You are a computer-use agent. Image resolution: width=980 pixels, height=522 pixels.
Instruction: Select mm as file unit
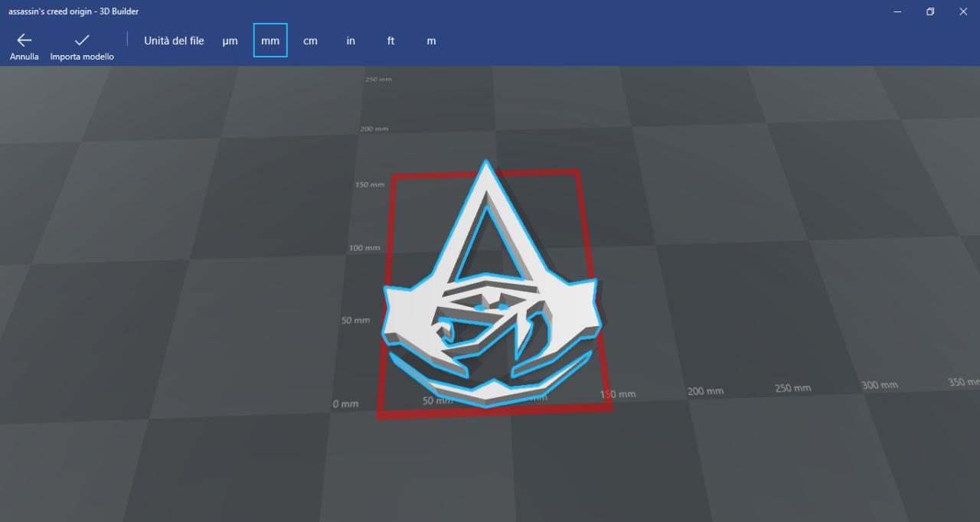pyautogui.click(x=270, y=41)
